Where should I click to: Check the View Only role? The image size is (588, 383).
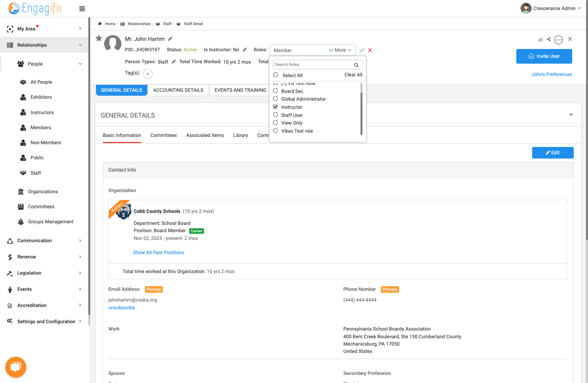pyautogui.click(x=275, y=123)
